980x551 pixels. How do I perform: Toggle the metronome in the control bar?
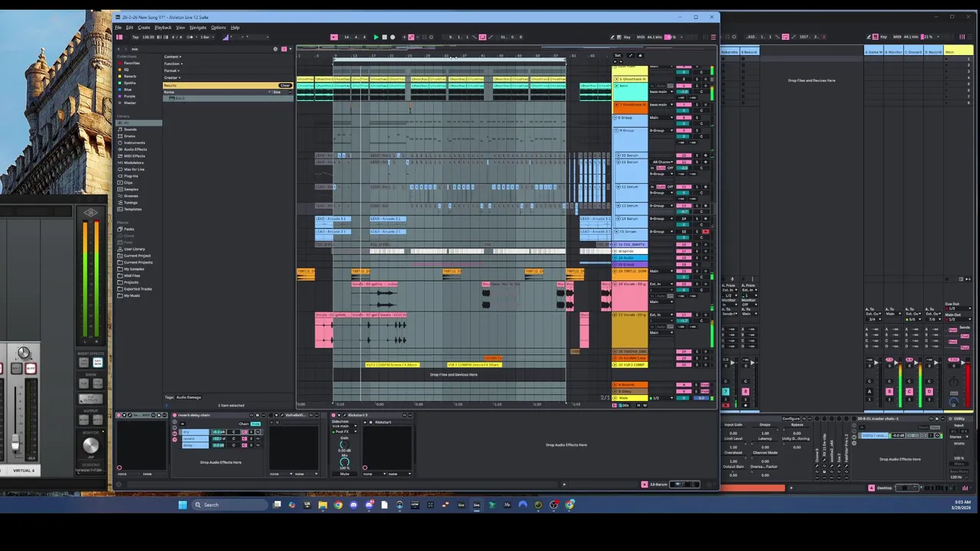pos(190,37)
